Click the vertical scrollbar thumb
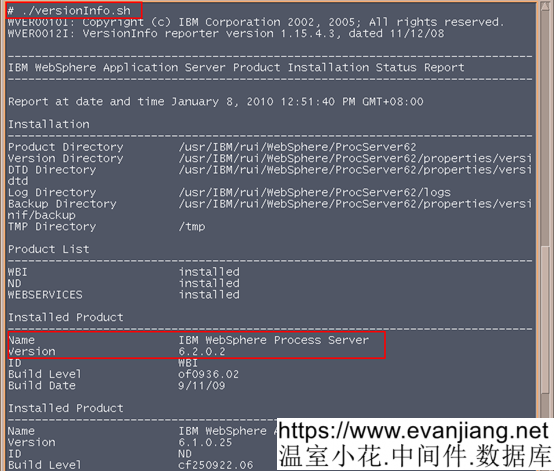Viewport: 554px width, 471px height. point(545,320)
